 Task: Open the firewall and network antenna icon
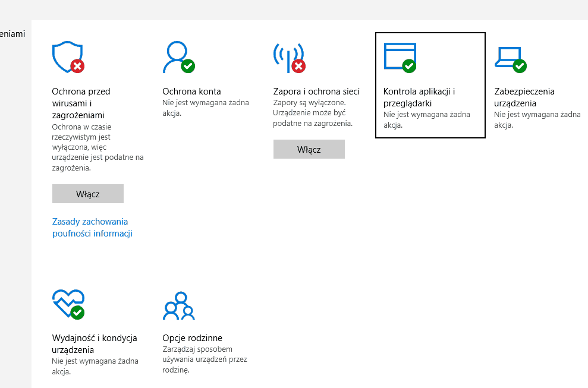point(289,58)
